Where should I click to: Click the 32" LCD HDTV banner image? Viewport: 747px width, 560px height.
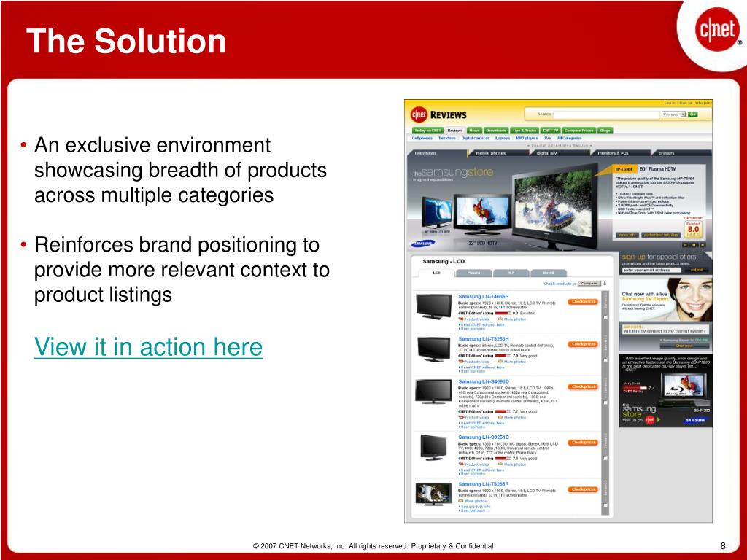pyautogui.click(x=482, y=214)
